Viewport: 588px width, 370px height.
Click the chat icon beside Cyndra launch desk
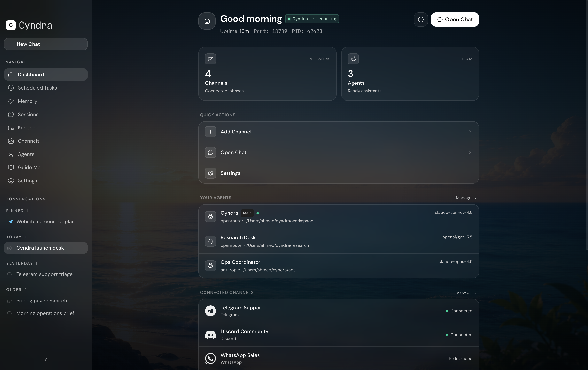[9, 248]
